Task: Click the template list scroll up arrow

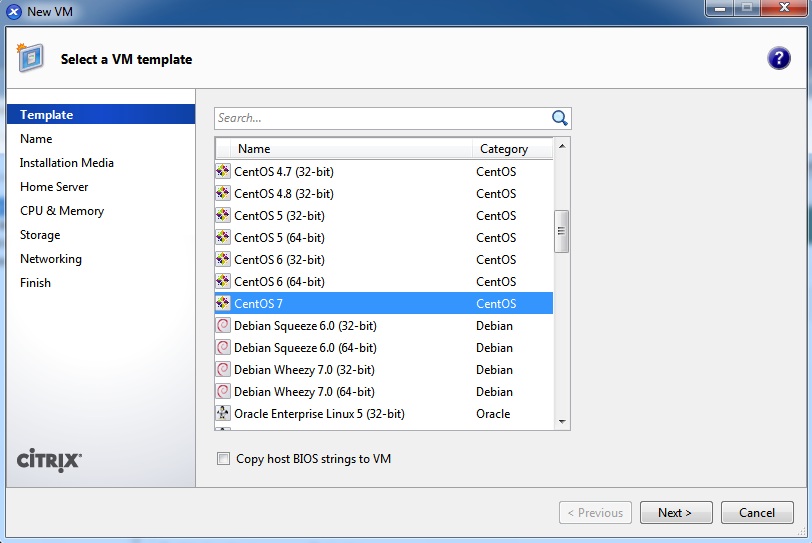Action: [x=562, y=146]
